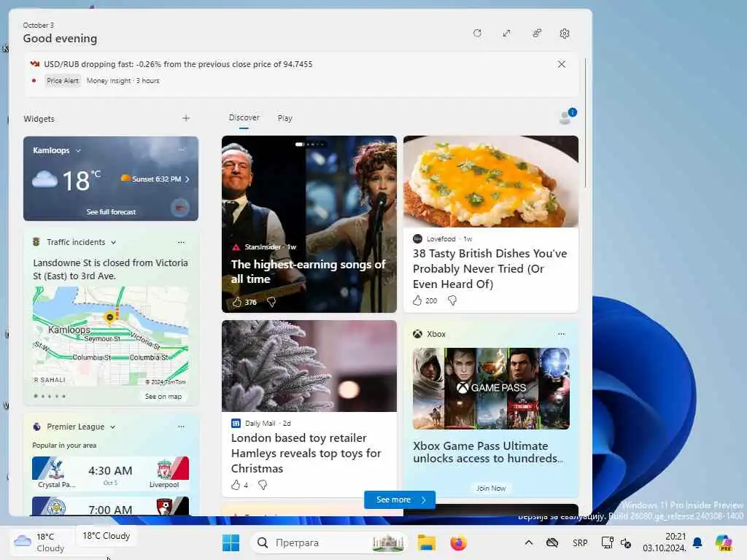Click the taskbar search box
This screenshot has width=747, height=560.
(x=330, y=542)
